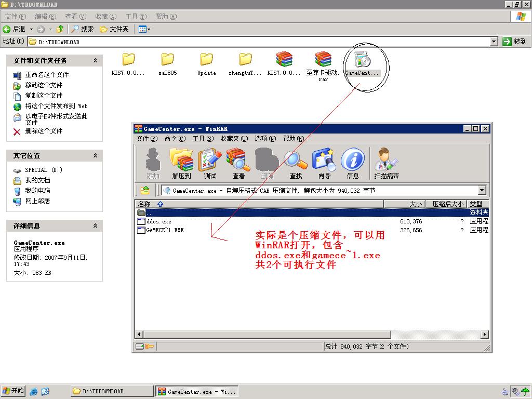Viewport: 532px width, 399px height.
Task: Open the WinRAR Wizard (向导) icon
Action: click(324, 163)
